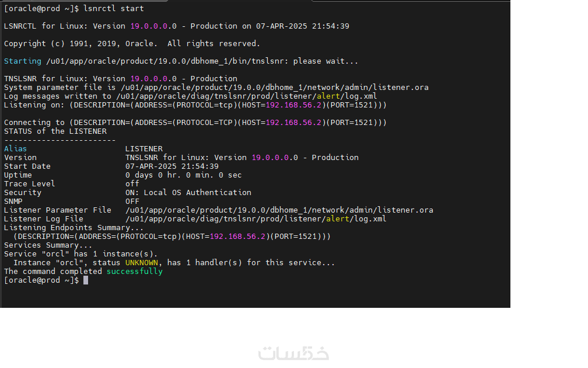
Task: Click the SNMP value 'OFF'
Action: tap(132, 202)
